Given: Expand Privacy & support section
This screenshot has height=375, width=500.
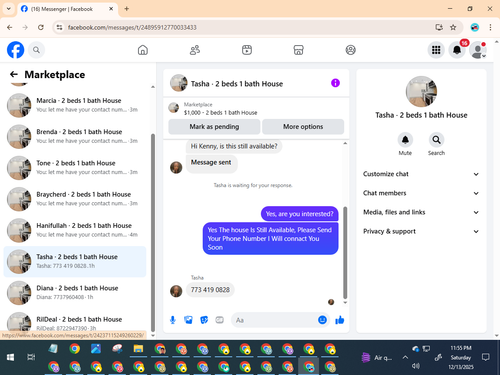Looking at the screenshot, I should click(421, 231).
